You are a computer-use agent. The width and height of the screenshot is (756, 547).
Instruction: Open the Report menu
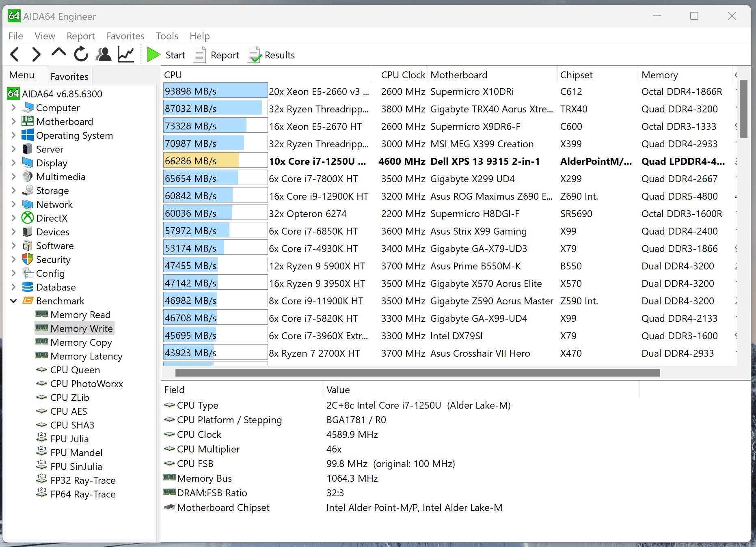coord(80,36)
